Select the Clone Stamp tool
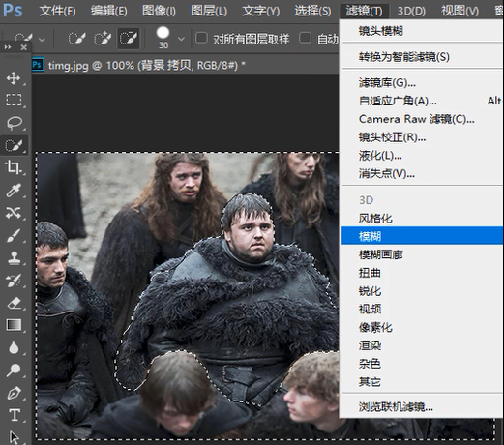Screen dimensions: 504x445 [14, 257]
